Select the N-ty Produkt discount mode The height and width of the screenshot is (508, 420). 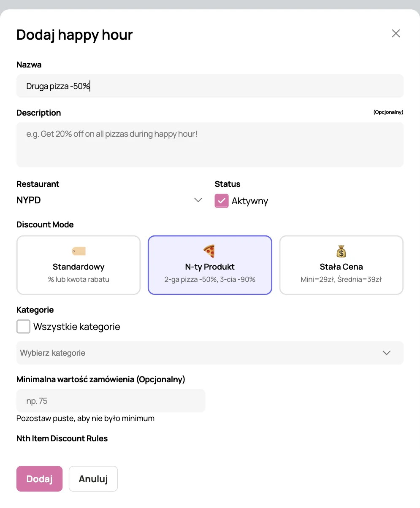pyautogui.click(x=210, y=265)
